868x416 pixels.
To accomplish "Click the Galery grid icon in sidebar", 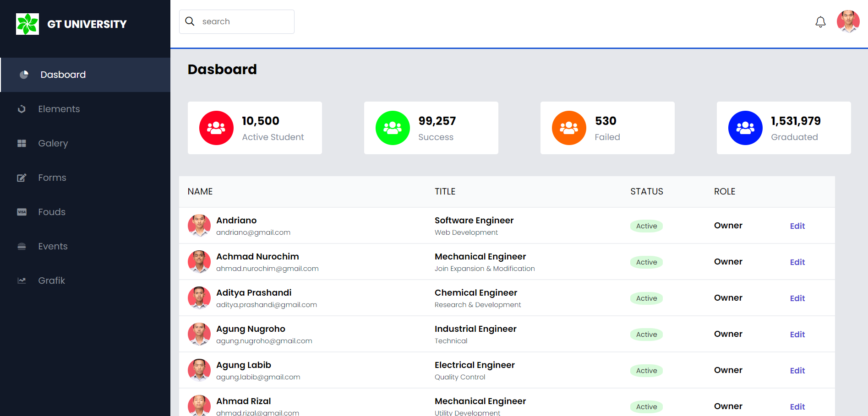I will coord(22,143).
